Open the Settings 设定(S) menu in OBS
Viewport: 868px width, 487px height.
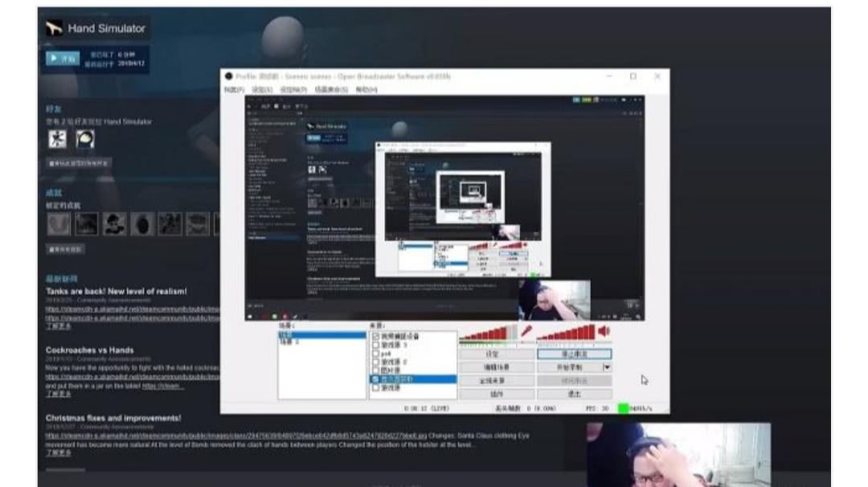click(x=262, y=90)
